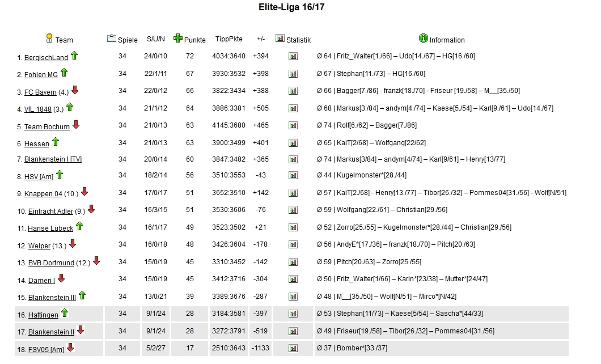
Task: Open statistics icon for FSV05 [Am] row
Action: point(293,348)
